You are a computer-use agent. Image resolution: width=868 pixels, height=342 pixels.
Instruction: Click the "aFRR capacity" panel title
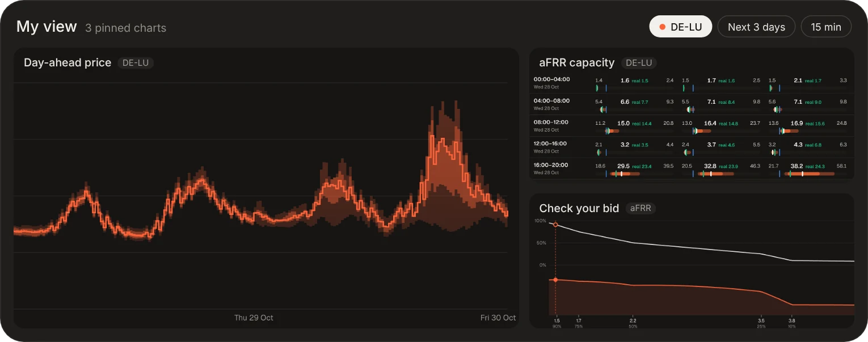(577, 63)
